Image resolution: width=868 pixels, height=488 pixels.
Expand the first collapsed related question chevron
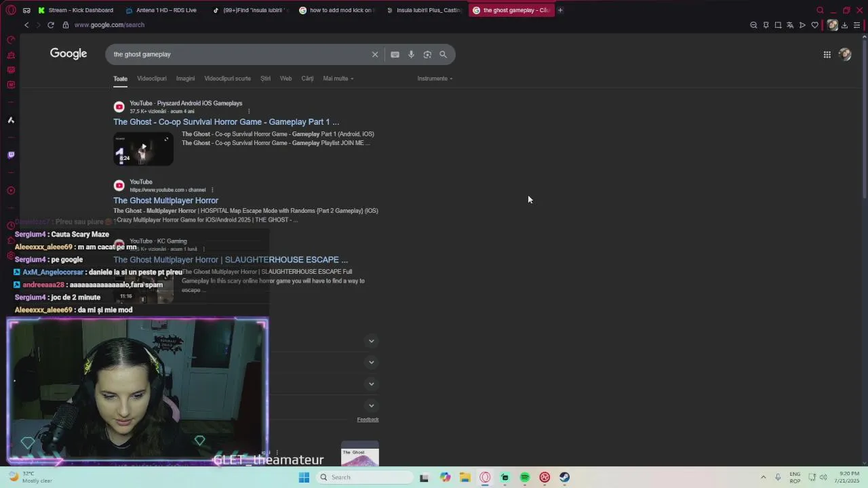372,341
